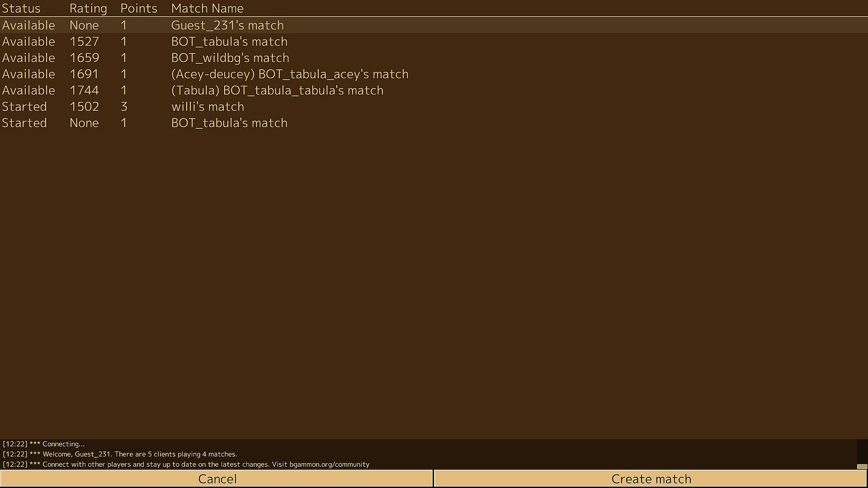Image resolution: width=868 pixels, height=488 pixels.
Task: Select Guest_231's match row
Action: (227, 25)
